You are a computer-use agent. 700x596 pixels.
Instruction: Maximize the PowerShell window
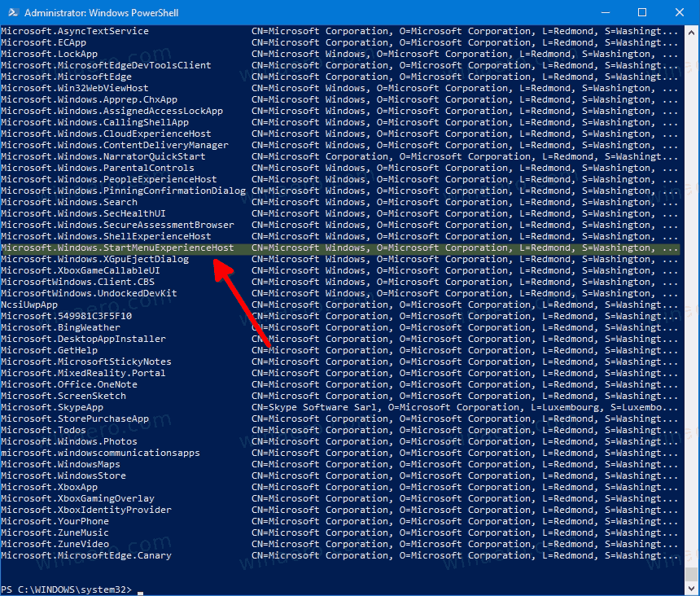642,12
